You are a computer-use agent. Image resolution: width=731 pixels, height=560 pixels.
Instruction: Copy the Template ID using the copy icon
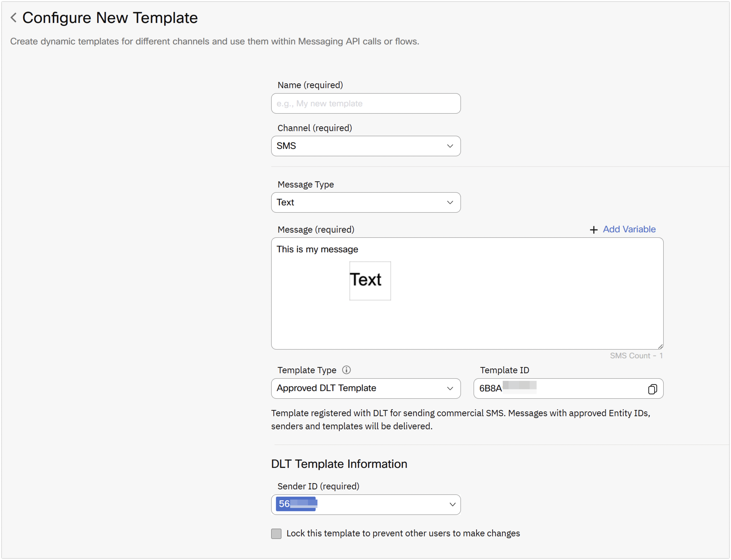point(652,389)
